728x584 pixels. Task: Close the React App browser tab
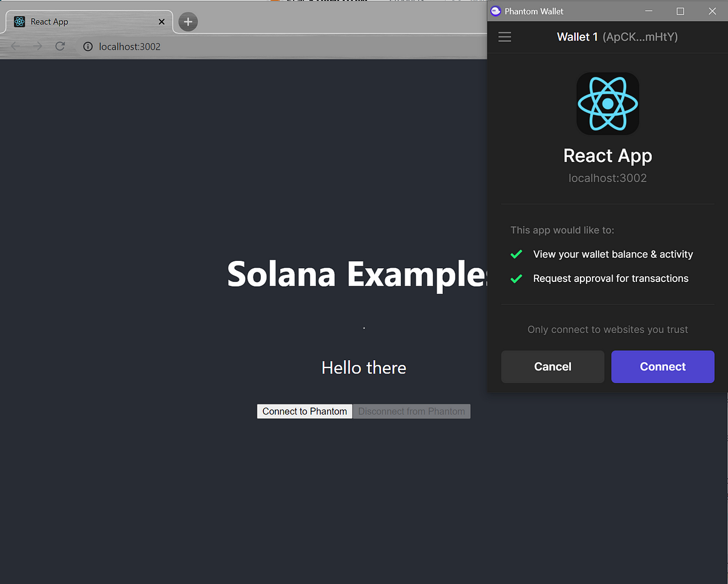point(161,22)
